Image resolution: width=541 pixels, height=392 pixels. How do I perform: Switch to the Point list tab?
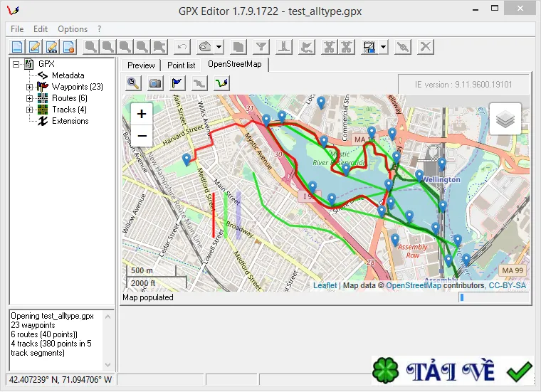pos(182,65)
